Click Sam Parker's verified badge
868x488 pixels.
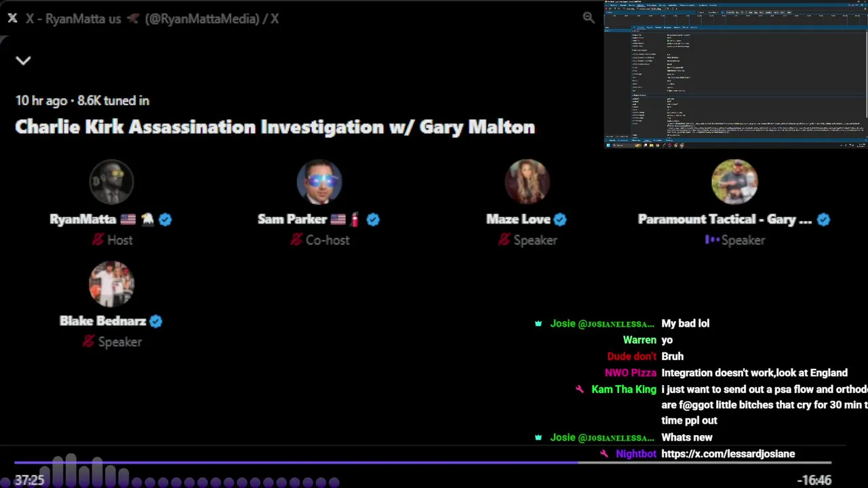pyautogui.click(x=373, y=219)
